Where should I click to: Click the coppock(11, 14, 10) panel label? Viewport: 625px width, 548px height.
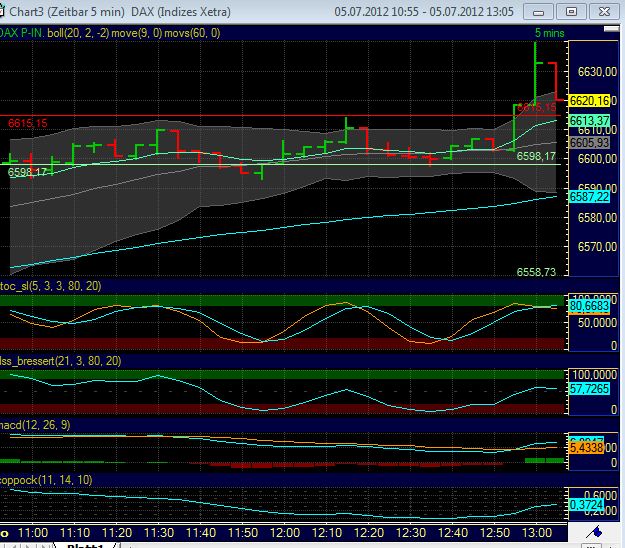click(46, 480)
